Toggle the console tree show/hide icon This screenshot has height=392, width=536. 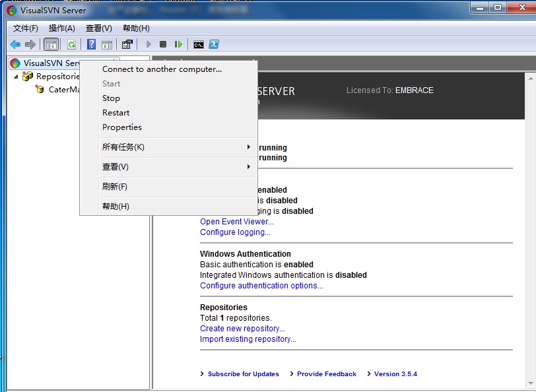pos(51,44)
